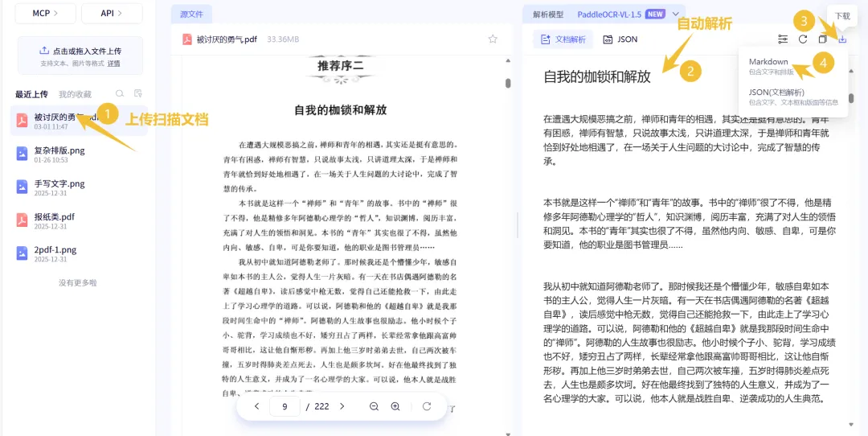
Task: Click the 复杂排版.png image file icon
Action: point(23,154)
